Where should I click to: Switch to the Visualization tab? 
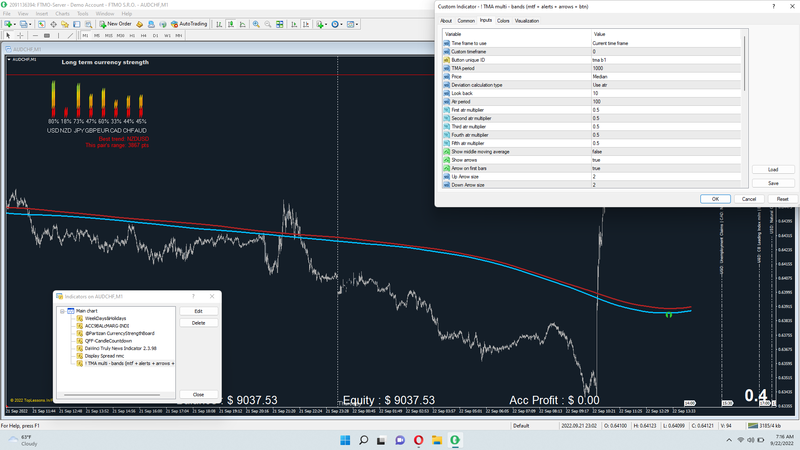click(527, 21)
